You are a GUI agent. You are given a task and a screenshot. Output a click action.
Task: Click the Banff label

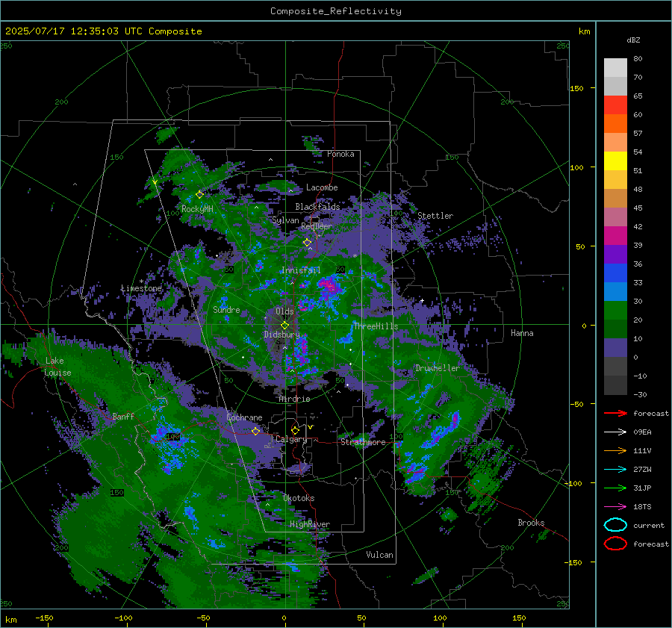coord(123,416)
